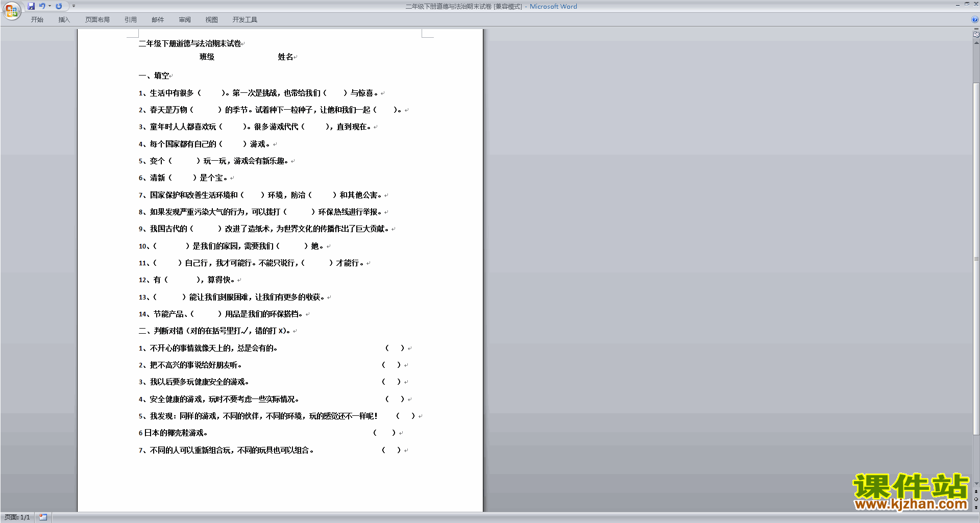Redo the last action with the curved arrow icon
The image size is (980, 523).
click(59, 6)
